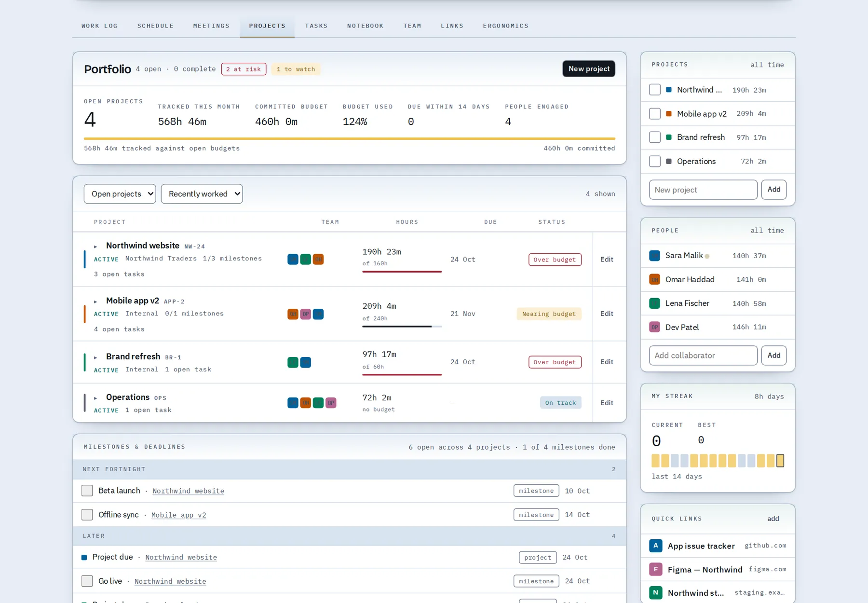Click the Mobile app v2 budget progress bar
This screenshot has height=603, width=868.
pos(402,327)
